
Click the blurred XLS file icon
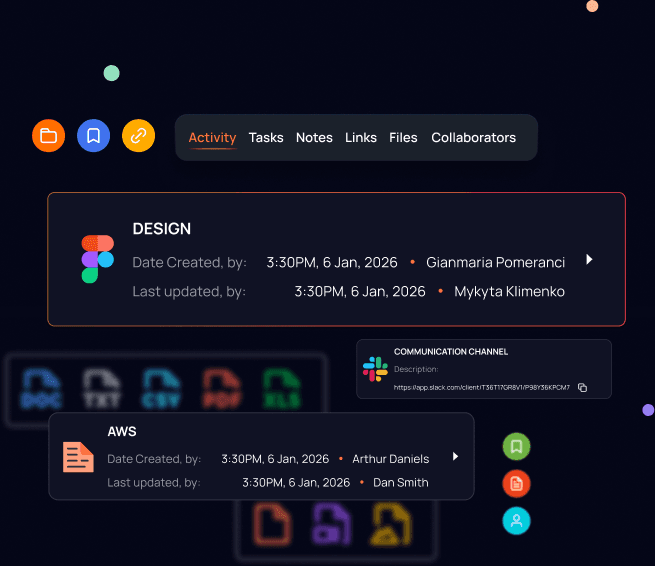point(282,388)
